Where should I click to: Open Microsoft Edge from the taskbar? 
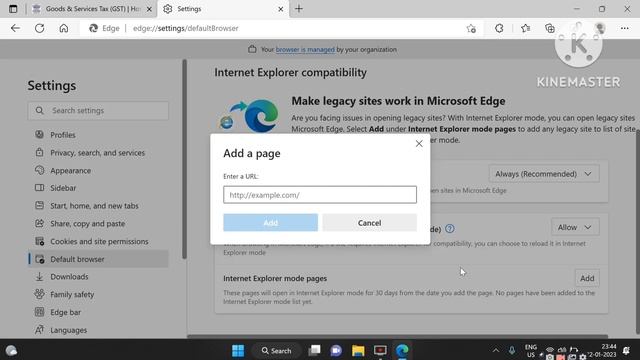(402, 351)
